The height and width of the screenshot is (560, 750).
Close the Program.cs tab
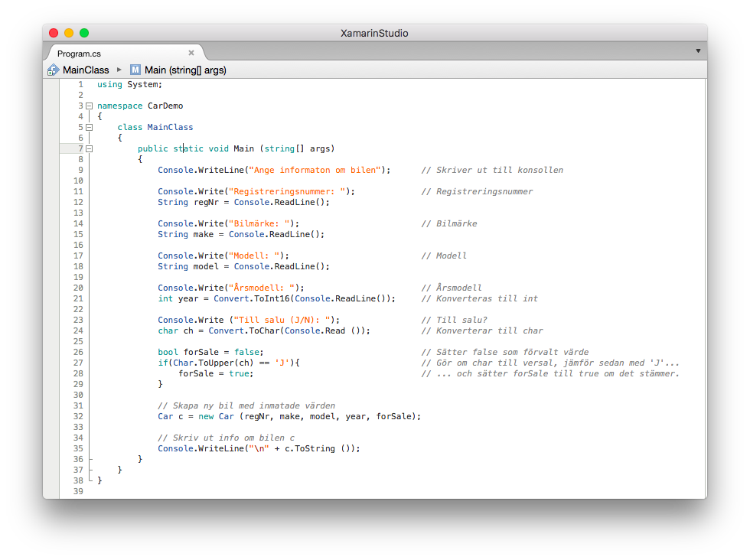[x=191, y=53]
